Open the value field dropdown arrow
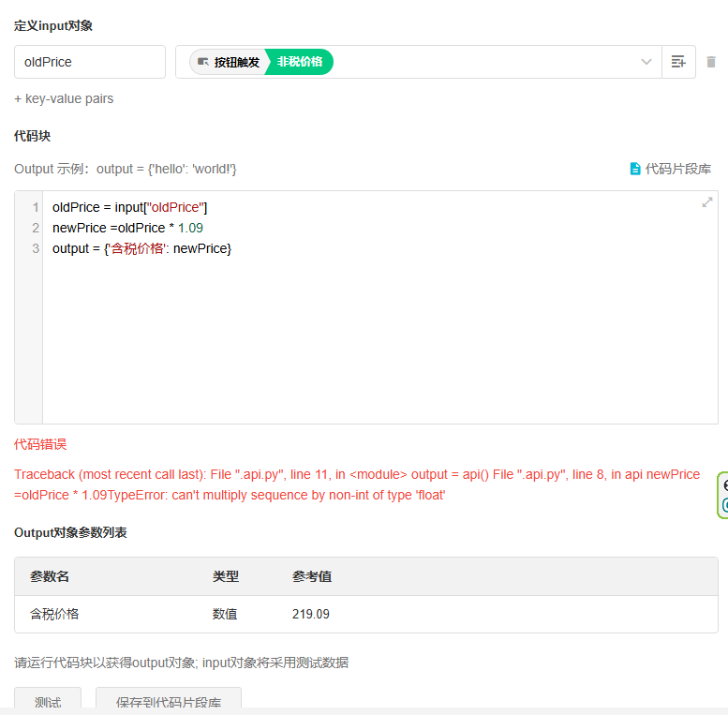The width and height of the screenshot is (728, 715). 646,62
